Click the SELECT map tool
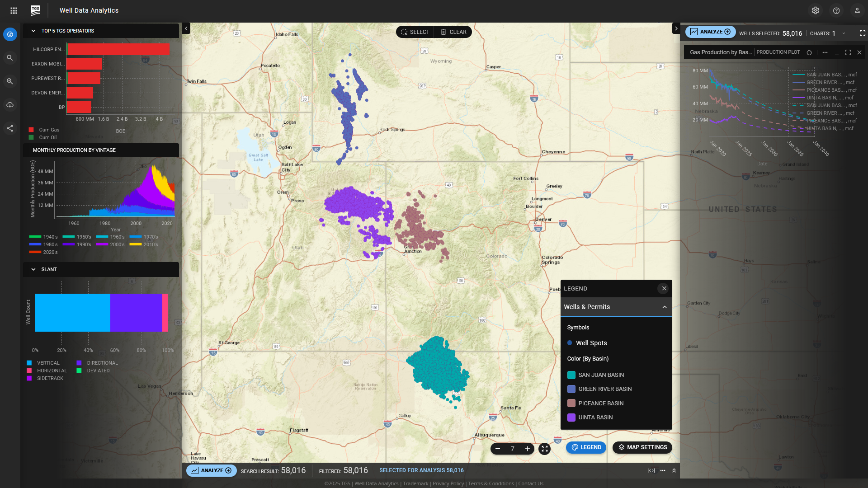The height and width of the screenshot is (488, 868). point(415,32)
